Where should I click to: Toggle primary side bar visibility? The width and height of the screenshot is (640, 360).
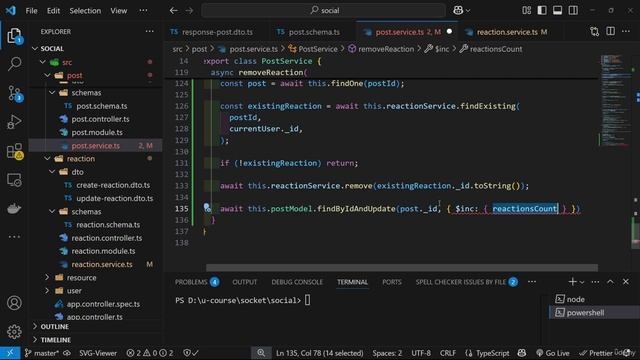coord(542,11)
